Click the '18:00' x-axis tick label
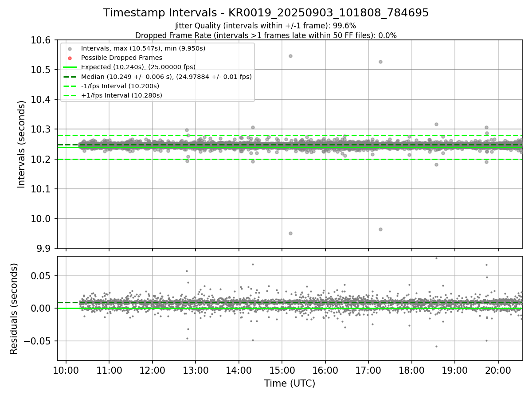 [412, 370]
